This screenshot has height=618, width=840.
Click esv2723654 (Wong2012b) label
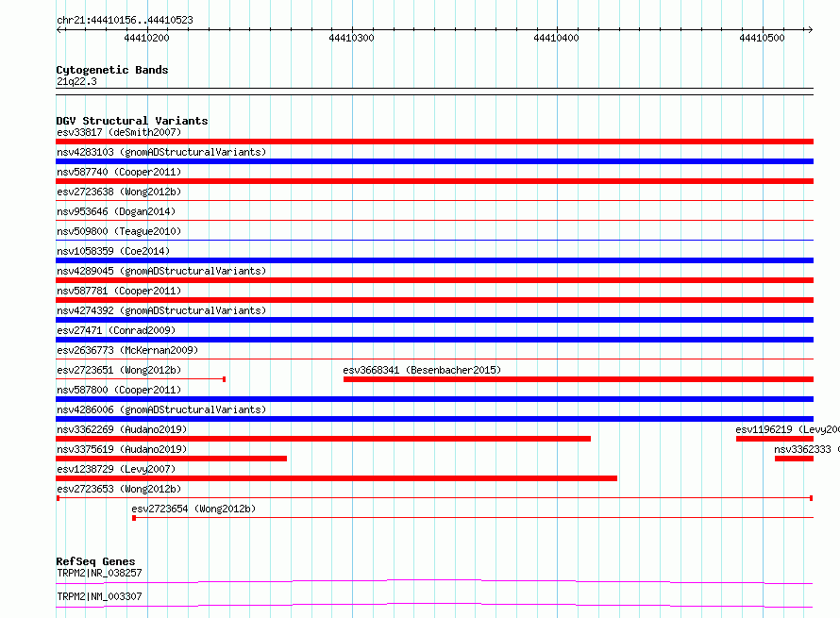(x=193, y=509)
